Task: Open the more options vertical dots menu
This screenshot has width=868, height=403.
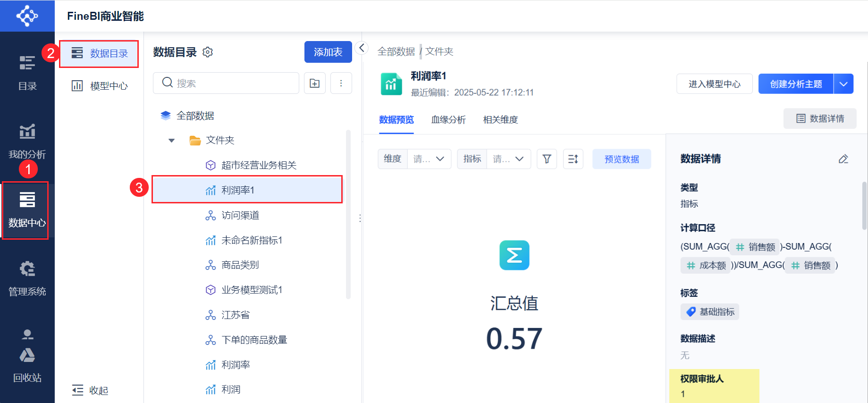Action: [341, 83]
